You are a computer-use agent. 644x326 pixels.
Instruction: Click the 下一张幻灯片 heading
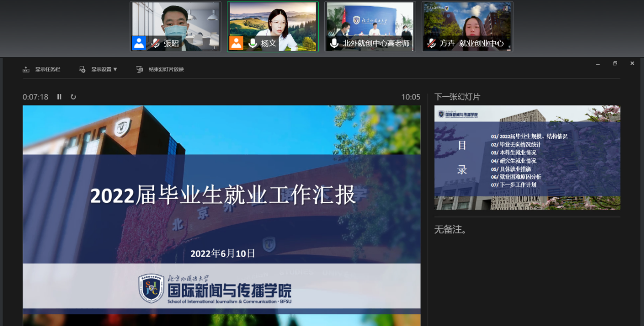tap(457, 97)
